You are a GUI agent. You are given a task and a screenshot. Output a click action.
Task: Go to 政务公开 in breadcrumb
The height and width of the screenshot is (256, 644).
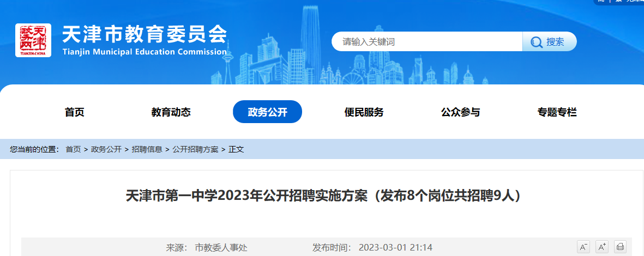[x=106, y=149]
